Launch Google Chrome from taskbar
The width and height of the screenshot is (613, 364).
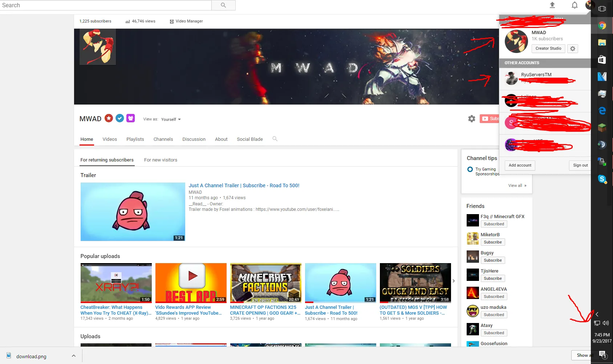(x=602, y=25)
